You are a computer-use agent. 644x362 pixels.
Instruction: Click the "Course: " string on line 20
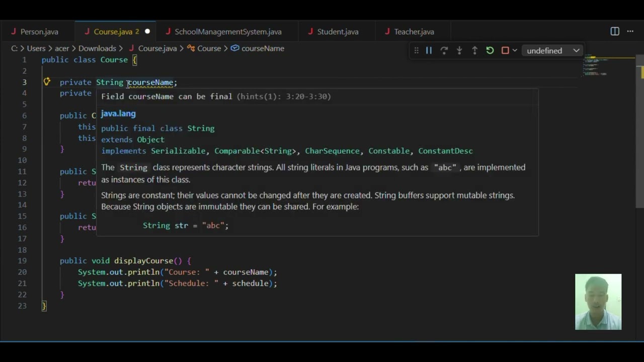coord(187,272)
